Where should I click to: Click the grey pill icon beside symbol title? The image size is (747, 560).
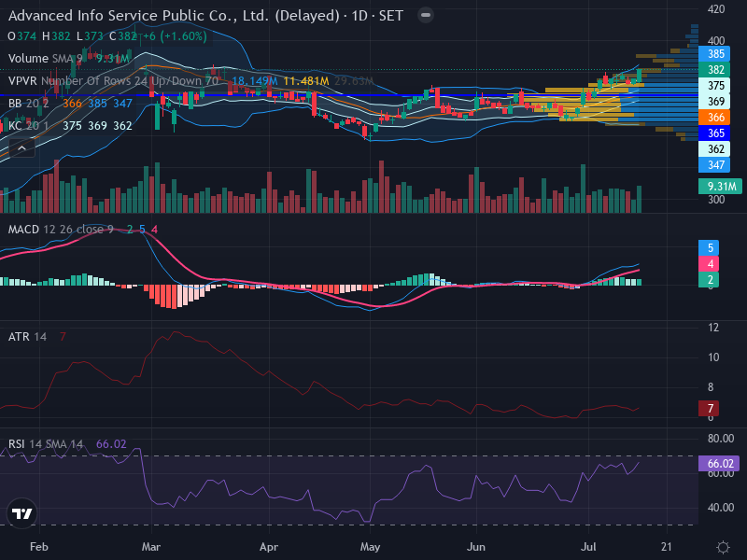(x=426, y=15)
